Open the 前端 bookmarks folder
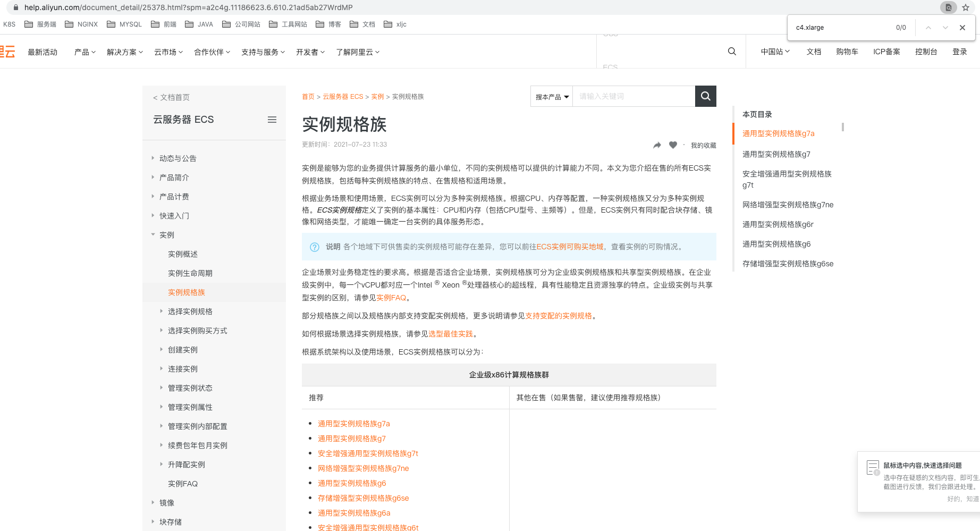 (164, 24)
